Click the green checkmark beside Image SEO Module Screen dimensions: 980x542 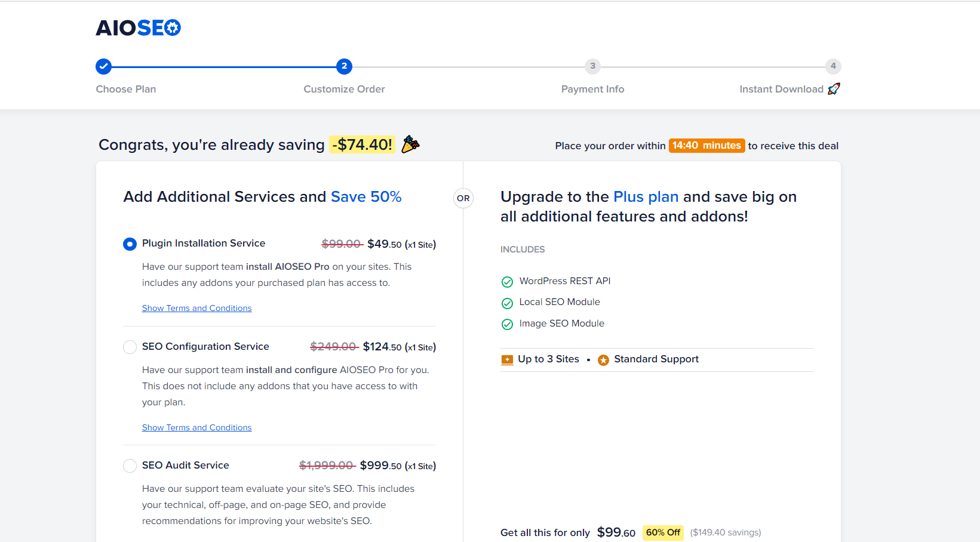[x=507, y=324]
